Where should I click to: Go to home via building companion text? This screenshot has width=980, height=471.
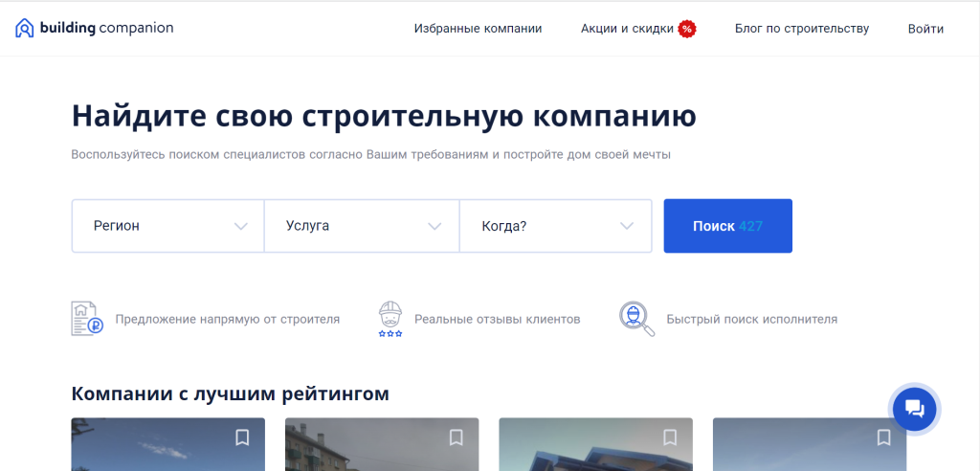[x=107, y=28]
